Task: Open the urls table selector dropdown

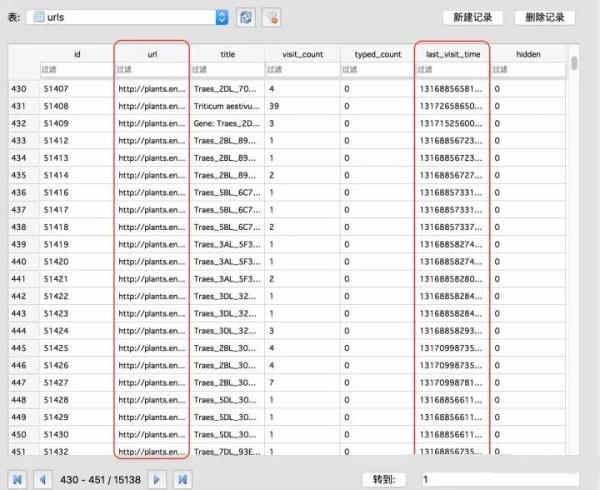Action: point(221,18)
